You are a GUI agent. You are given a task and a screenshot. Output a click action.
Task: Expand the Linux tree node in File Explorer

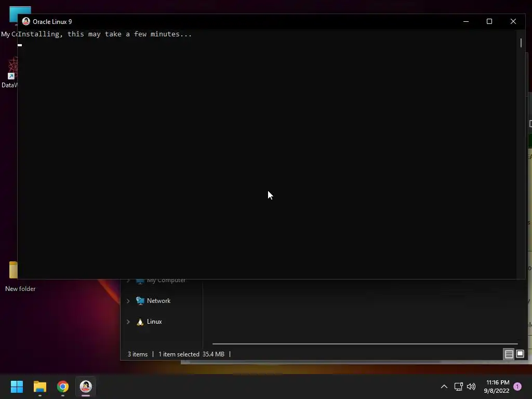point(128,322)
